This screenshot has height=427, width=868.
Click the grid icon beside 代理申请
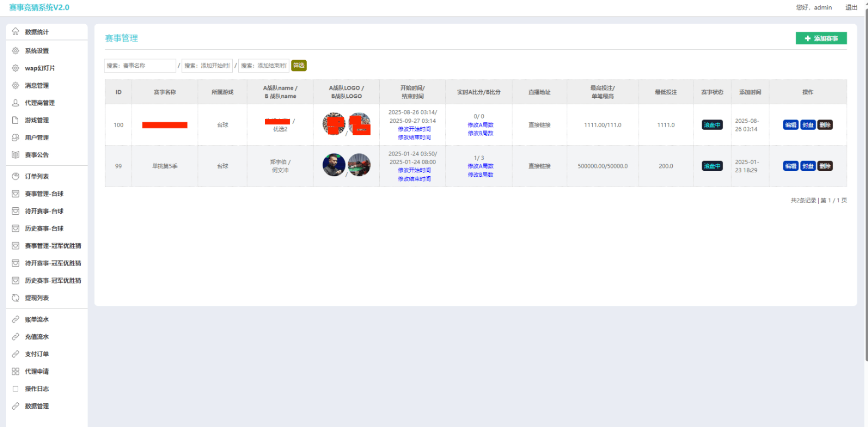click(x=16, y=371)
